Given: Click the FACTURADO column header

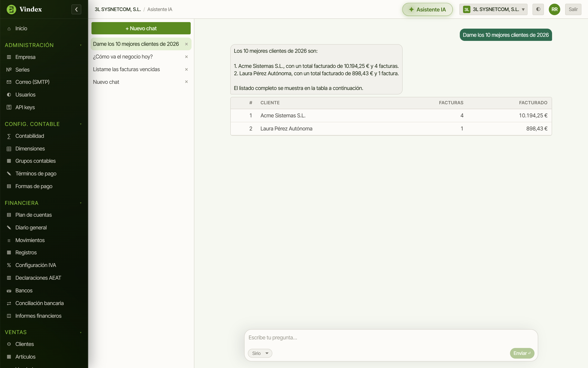Looking at the screenshot, I should pos(533,103).
